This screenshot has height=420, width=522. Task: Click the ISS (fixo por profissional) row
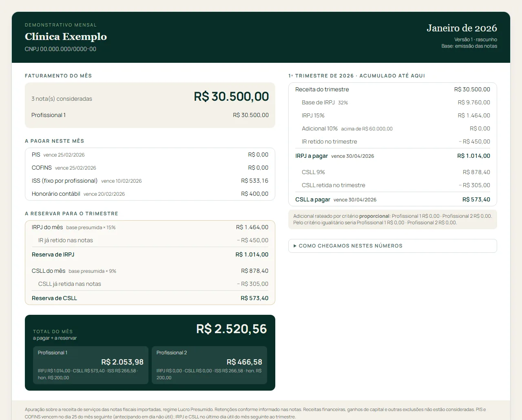tap(150, 181)
